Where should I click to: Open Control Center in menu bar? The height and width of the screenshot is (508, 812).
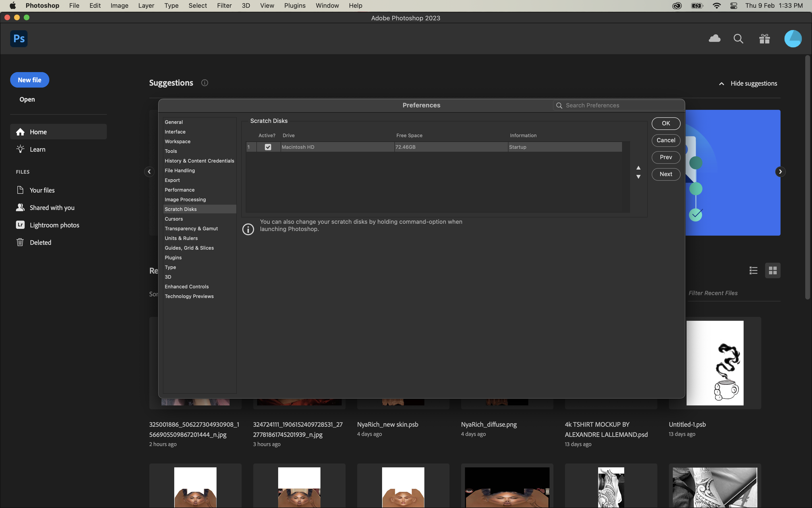coord(733,5)
